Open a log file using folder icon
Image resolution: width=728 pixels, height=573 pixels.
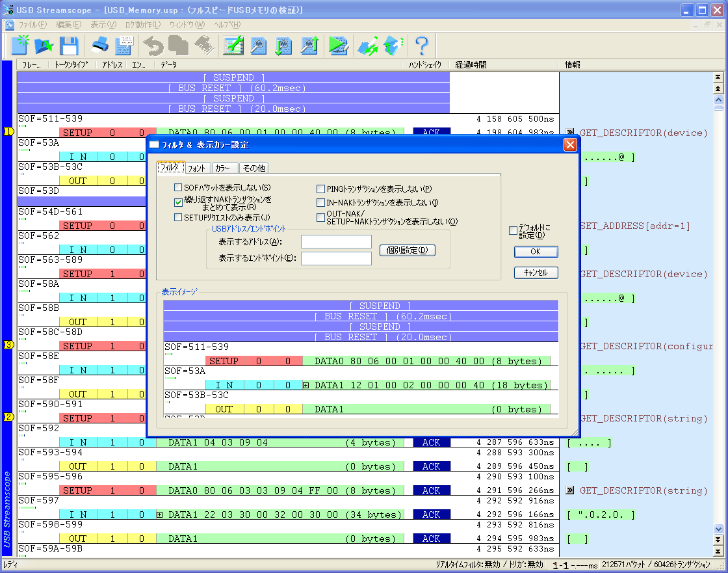point(44,46)
